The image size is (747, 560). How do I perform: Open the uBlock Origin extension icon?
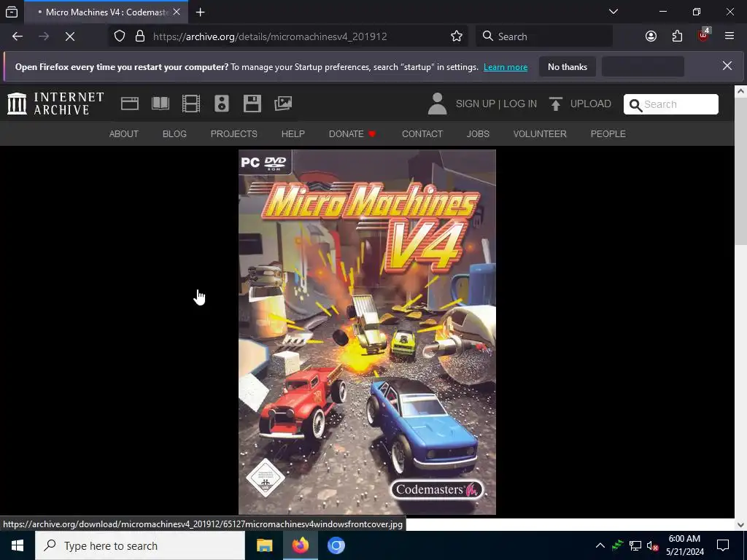(x=704, y=35)
